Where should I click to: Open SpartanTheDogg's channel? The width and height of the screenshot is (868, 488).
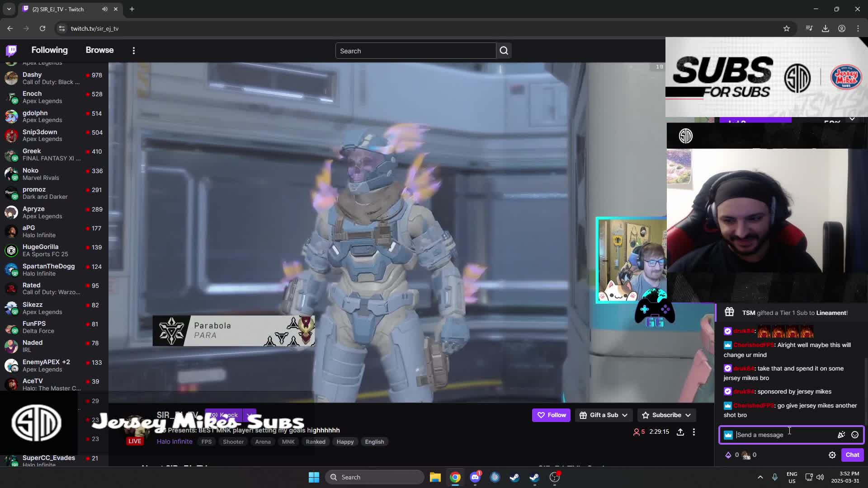(x=54, y=269)
